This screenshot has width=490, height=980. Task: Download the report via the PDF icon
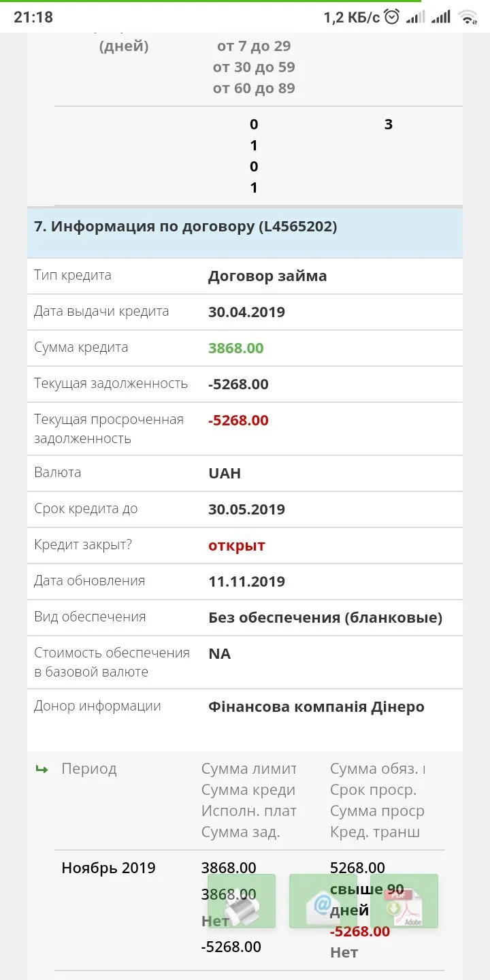coord(404,901)
